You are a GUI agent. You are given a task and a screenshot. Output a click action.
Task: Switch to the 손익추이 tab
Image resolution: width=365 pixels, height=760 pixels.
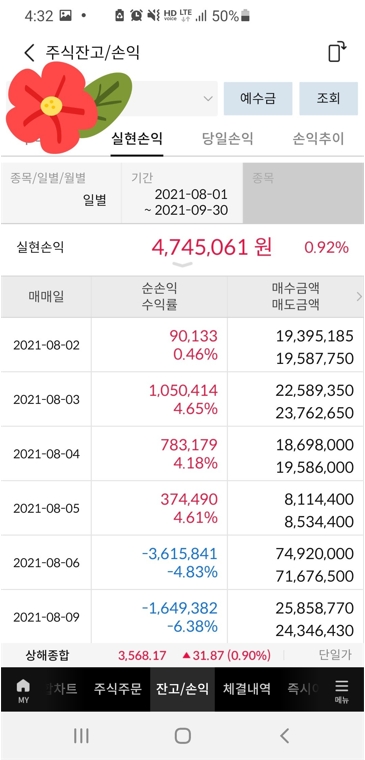pyautogui.click(x=318, y=139)
